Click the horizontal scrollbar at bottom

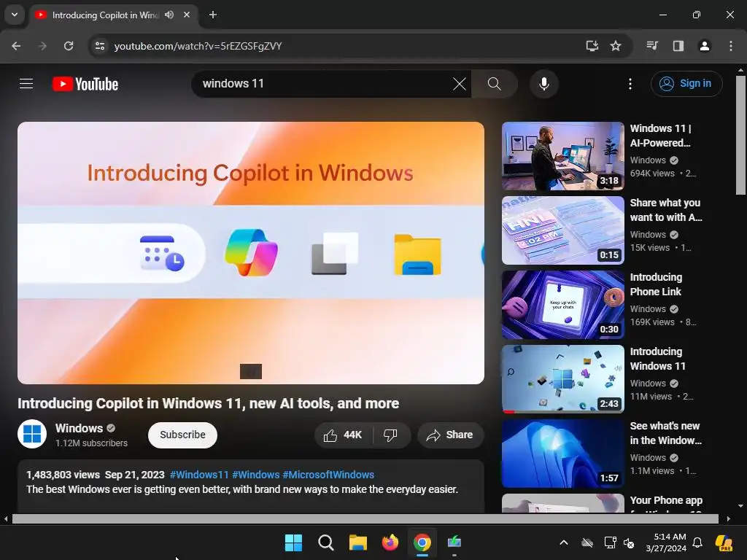point(365,519)
